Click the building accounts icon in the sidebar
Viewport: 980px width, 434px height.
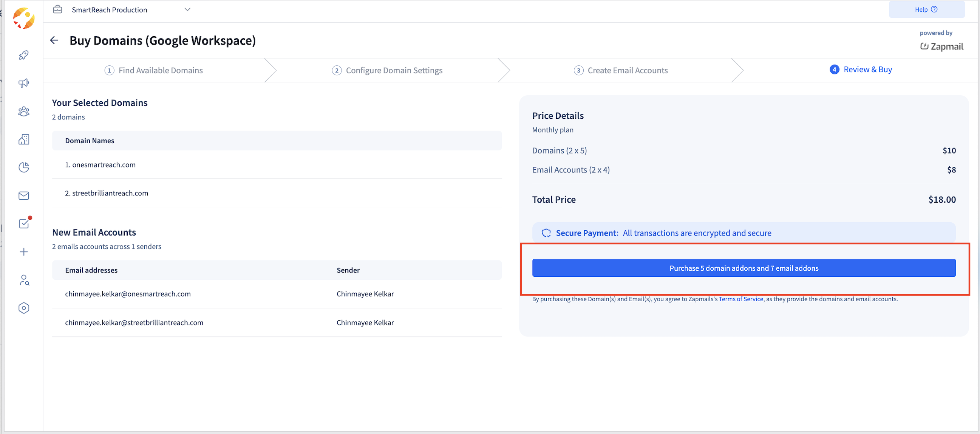point(23,139)
